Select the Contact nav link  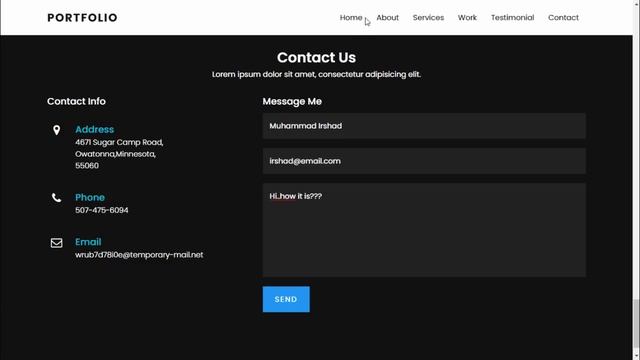[x=563, y=18]
